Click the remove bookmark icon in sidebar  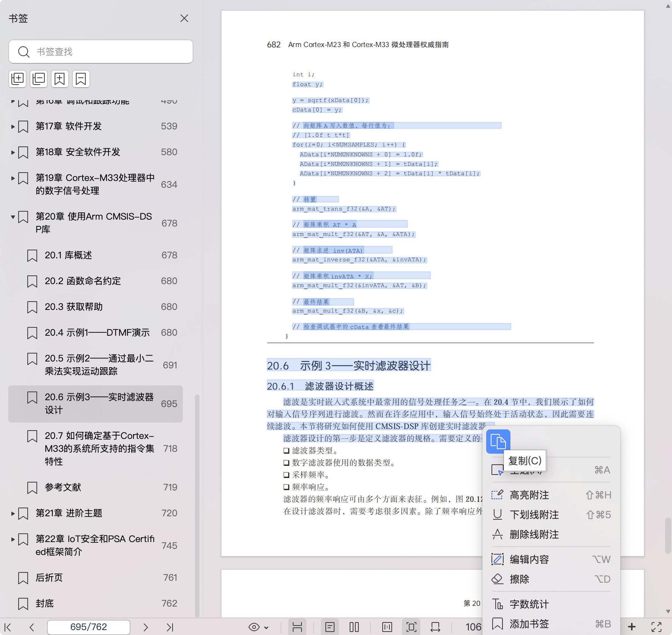point(81,79)
